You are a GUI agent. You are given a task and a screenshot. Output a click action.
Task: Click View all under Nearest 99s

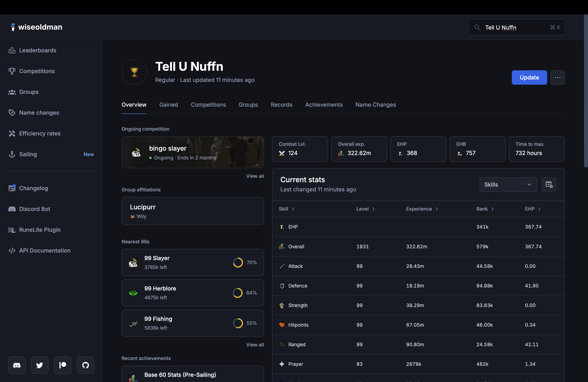point(255,345)
